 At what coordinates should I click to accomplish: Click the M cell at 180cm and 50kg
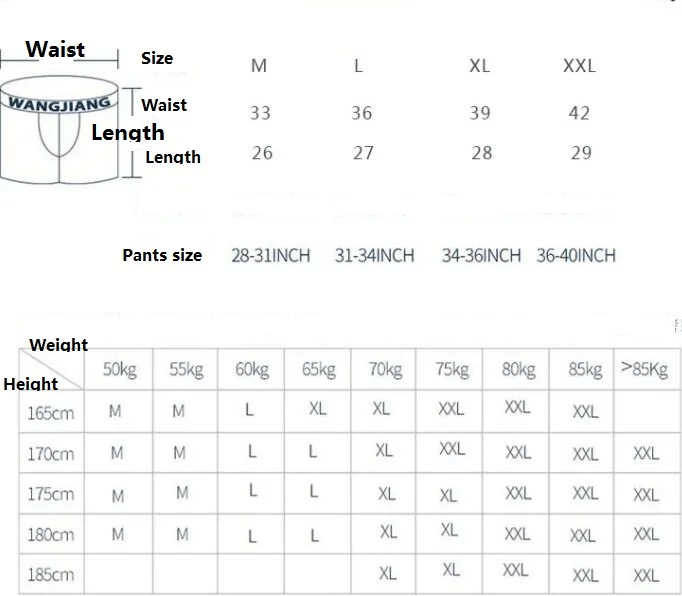118,534
